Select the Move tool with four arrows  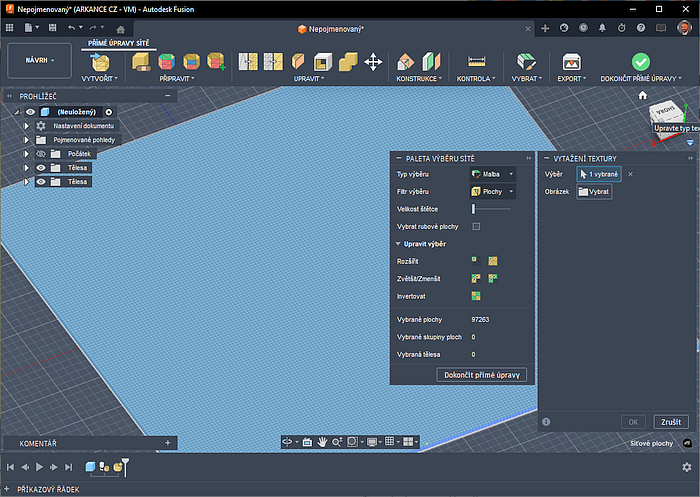(x=373, y=62)
